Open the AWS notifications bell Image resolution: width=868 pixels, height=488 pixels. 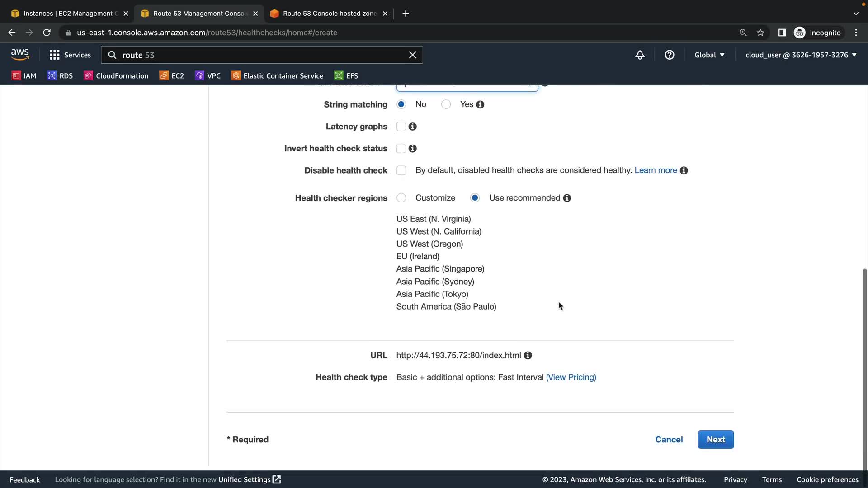[x=640, y=55]
